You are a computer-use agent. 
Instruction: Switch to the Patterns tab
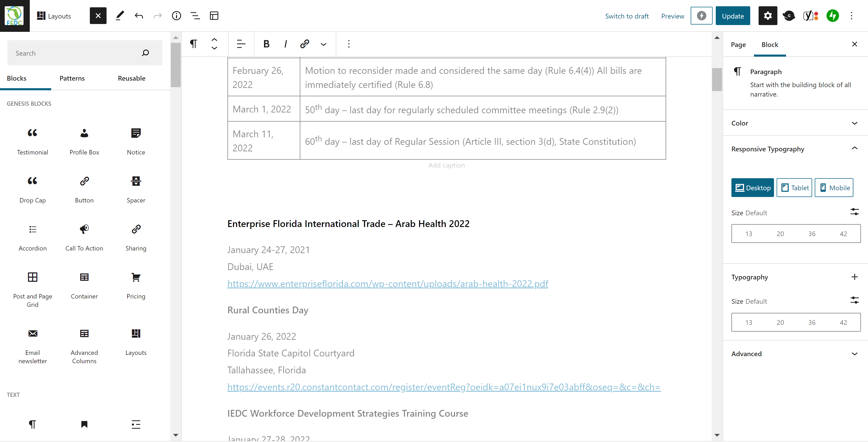coord(72,78)
